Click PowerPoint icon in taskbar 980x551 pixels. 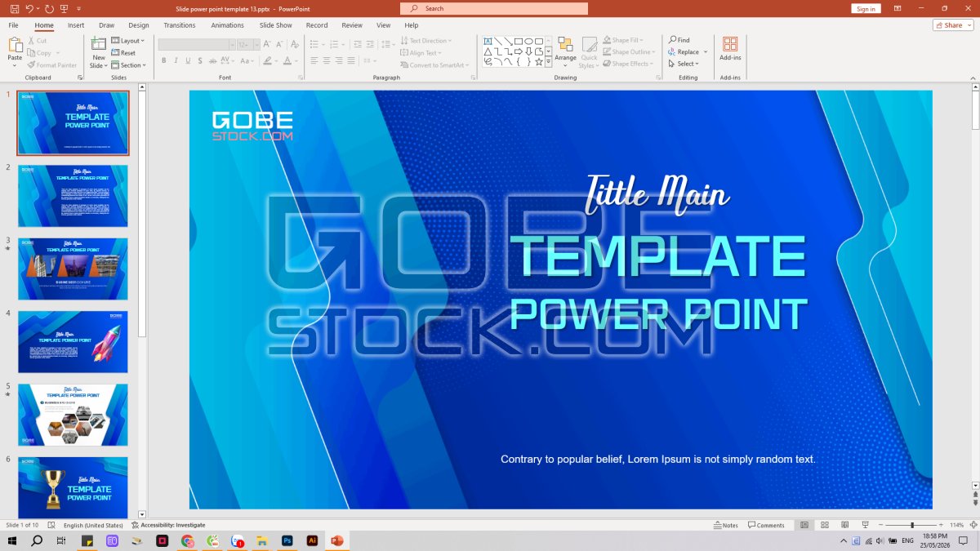pyautogui.click(x=336, y=540)
